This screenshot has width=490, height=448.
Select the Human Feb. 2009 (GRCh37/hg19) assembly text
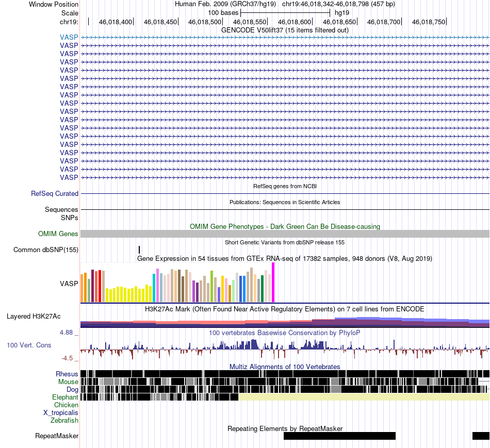[x=225, y=4]
